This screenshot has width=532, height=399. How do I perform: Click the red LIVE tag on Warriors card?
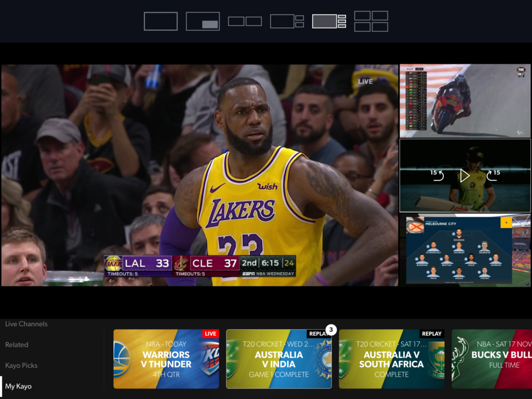(210, 334)
